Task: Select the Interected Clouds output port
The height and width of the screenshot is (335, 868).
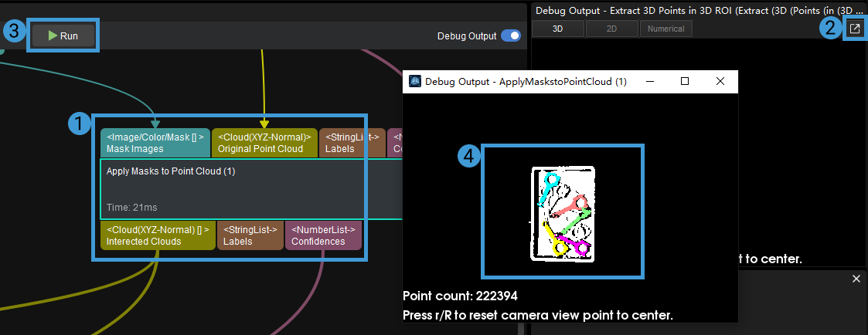Action: pyautogui.click(x=158, y=235)
